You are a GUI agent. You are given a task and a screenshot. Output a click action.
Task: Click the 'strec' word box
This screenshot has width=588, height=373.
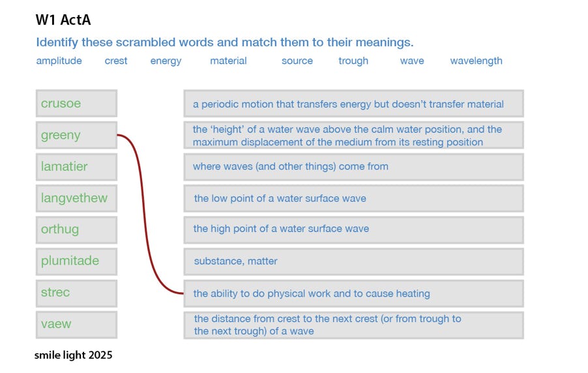click(76, 293)
